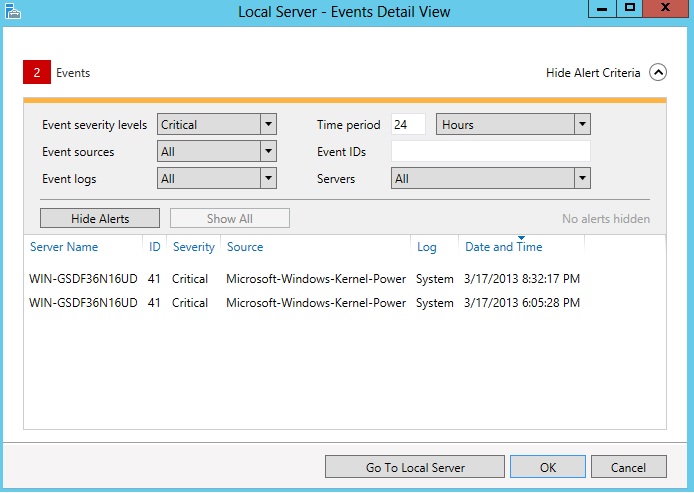Sort by Source column header

point(245,247)
